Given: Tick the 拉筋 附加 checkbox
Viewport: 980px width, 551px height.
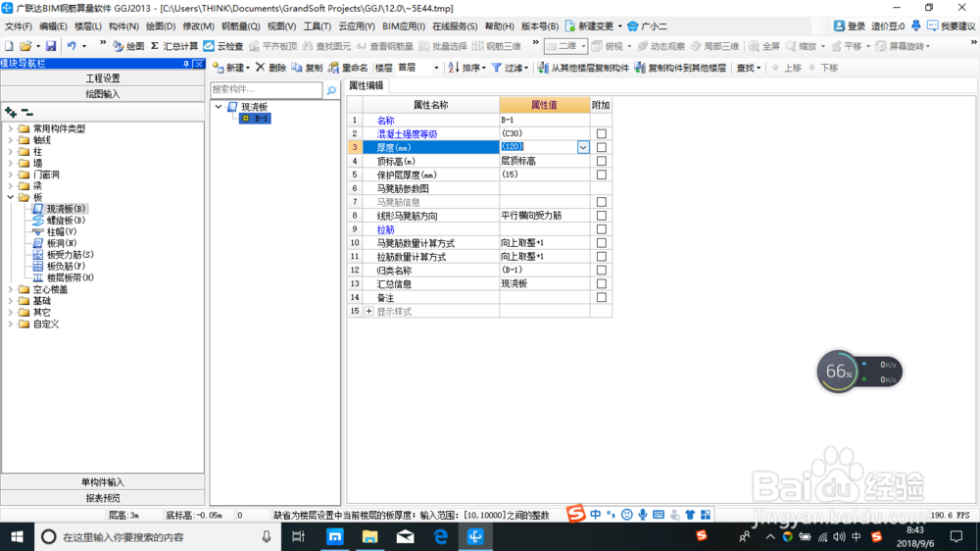Looking at the screenshot, I should coord(602,229).
